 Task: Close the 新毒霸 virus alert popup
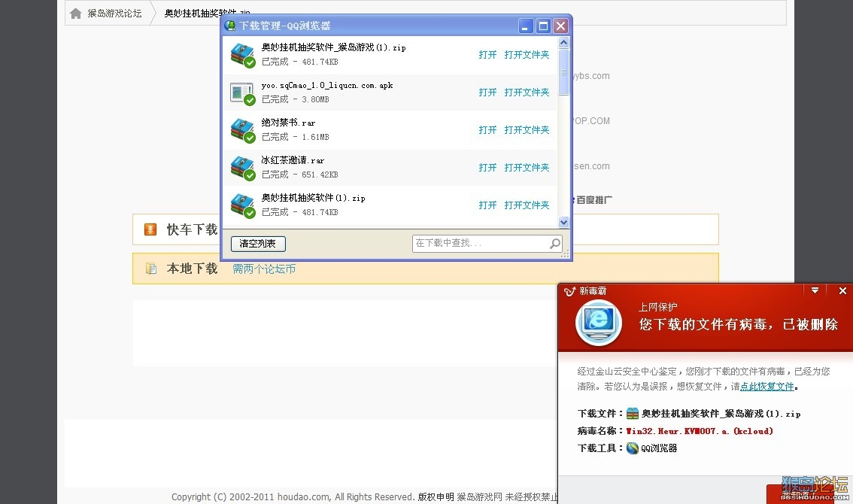pyautogui.click(x=842, y=290)
